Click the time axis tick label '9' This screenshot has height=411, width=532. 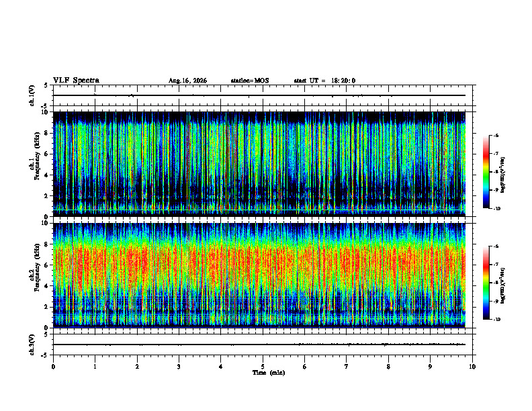tap(430, 367)
